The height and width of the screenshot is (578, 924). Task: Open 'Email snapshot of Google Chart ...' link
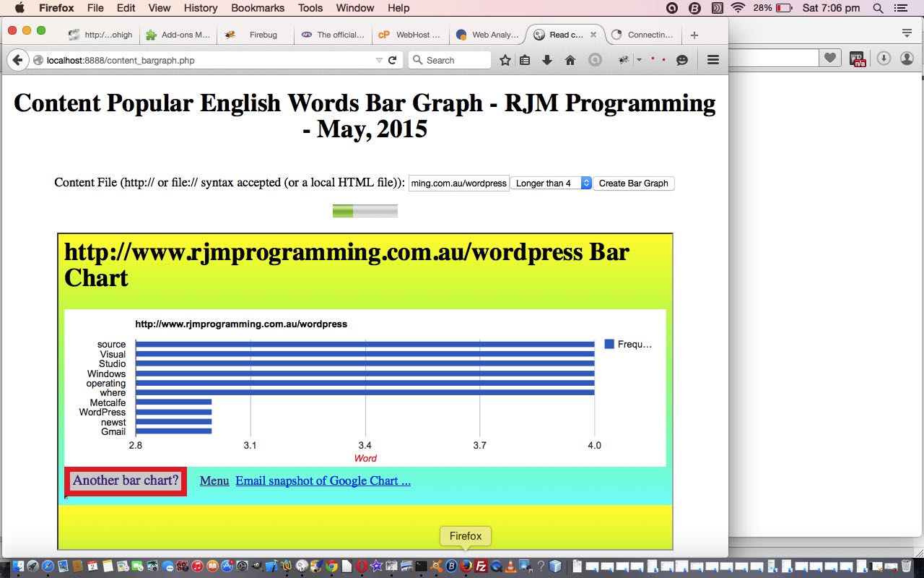pyautogui.click(x=323, y=481)
